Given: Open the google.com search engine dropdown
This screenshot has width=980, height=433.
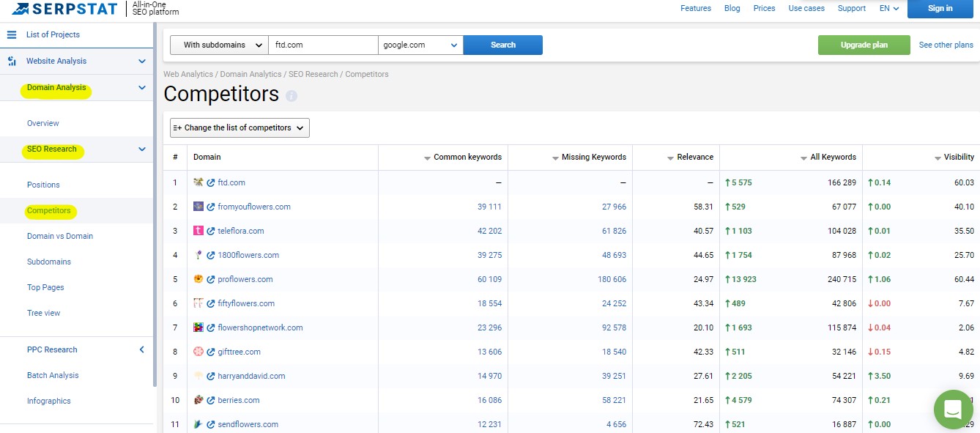Looking at the screenshot, I should coord(420,45).
